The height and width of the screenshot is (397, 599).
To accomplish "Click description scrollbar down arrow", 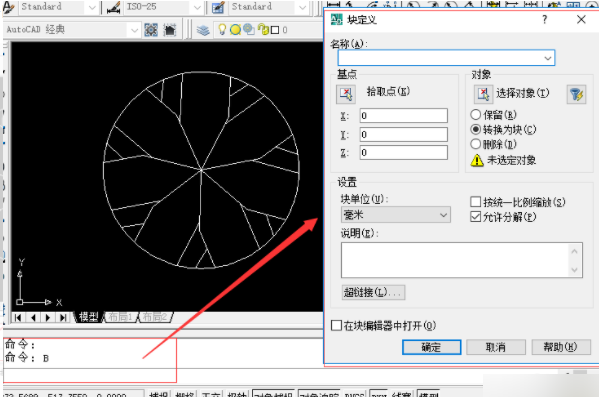I will point(574,270).
